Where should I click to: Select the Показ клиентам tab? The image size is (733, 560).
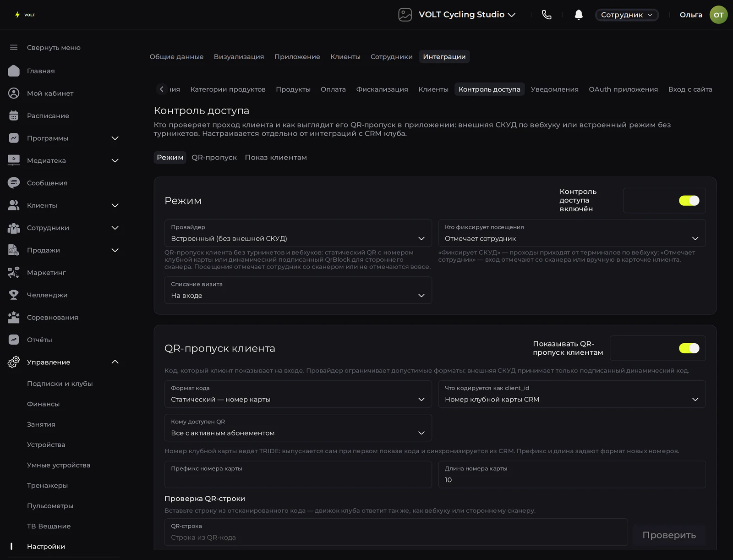coord(276,157)
